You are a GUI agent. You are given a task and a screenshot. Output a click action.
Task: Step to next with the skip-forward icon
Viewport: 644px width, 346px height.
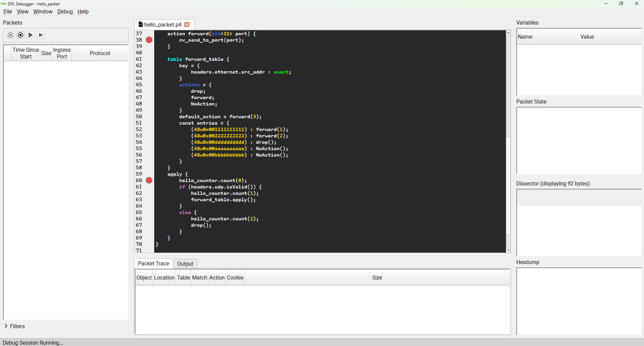pos(41,35)
